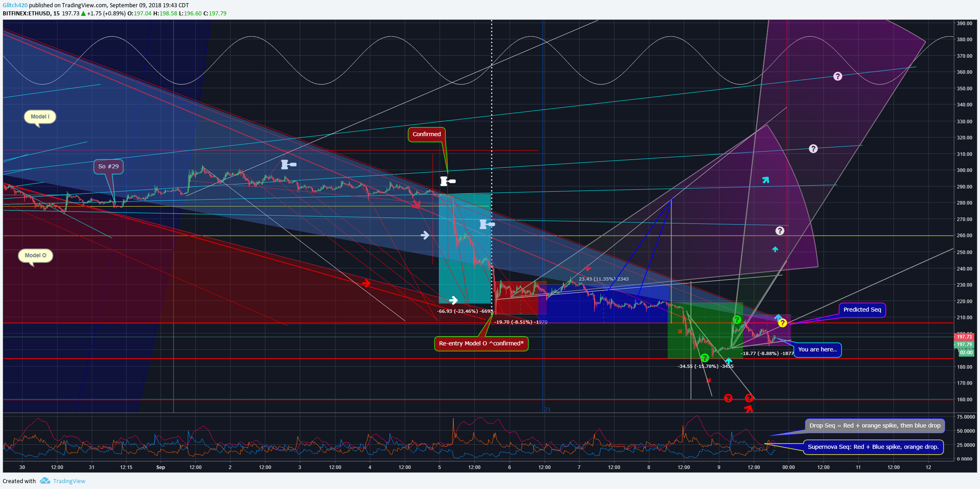Click the white flag marker under Confirmed callout
This screenshot has width=980, height=489.
[x=448, y=181]
